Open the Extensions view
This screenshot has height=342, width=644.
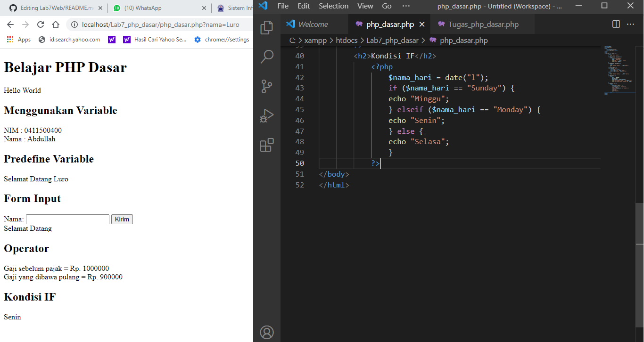(x=266, y=145)
